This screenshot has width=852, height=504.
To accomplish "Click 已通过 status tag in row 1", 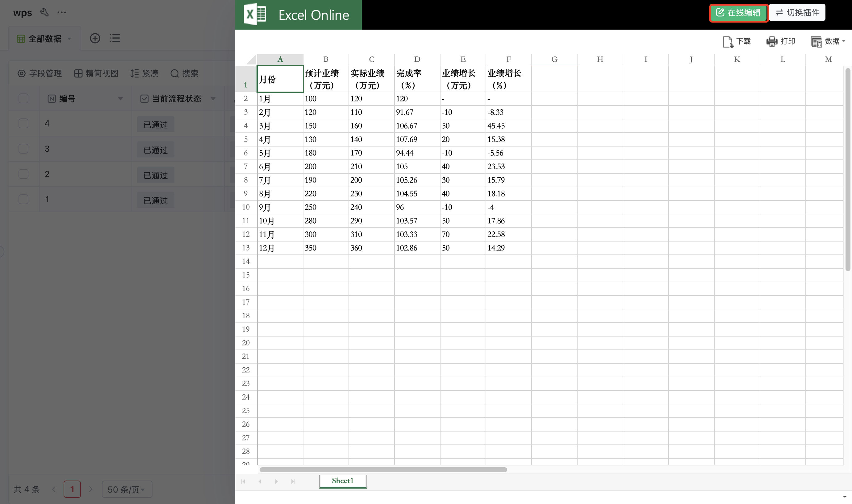I will (156, 200).
